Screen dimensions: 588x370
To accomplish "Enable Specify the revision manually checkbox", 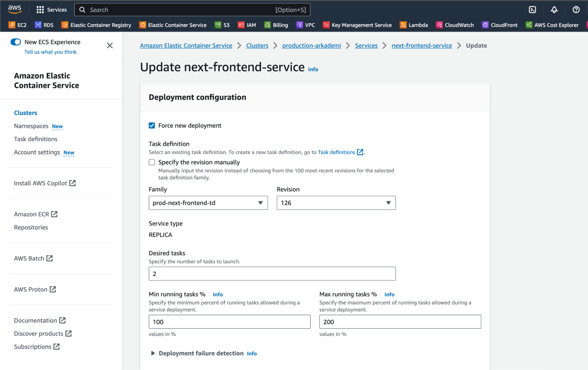I will click(x=152, y=162).
